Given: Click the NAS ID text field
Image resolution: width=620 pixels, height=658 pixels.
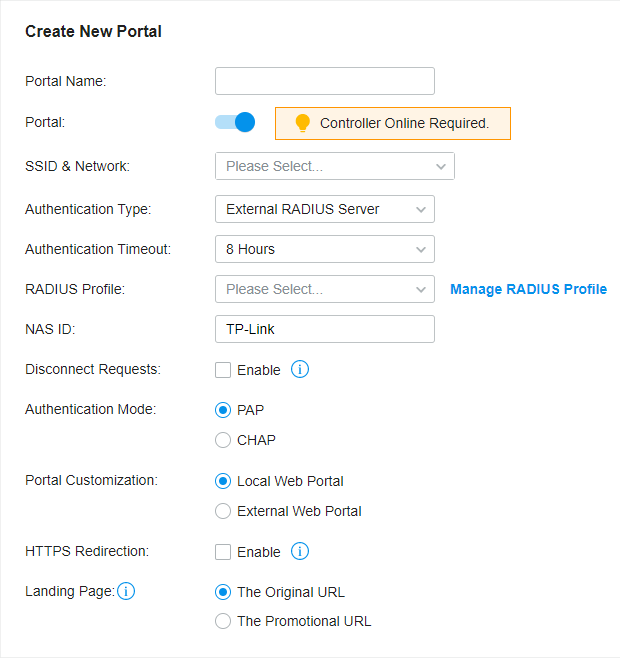Looking at the screenshot, I should point(325,329).
